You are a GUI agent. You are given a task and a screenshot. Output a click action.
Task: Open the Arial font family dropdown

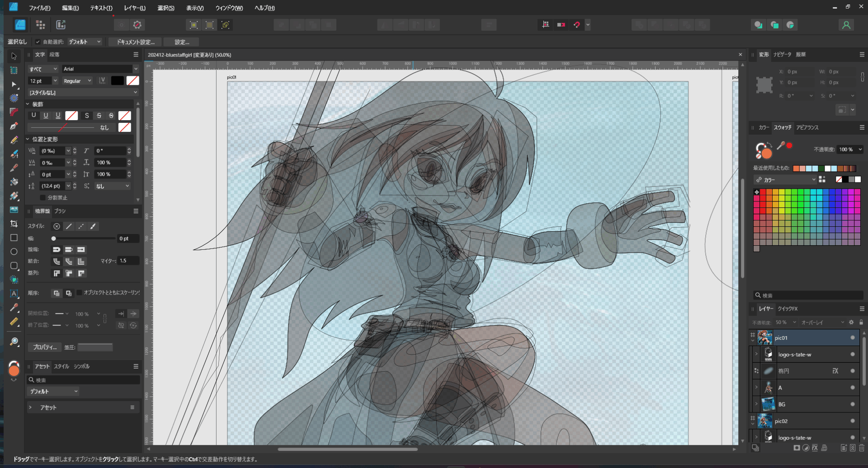[x=100, y=69]
